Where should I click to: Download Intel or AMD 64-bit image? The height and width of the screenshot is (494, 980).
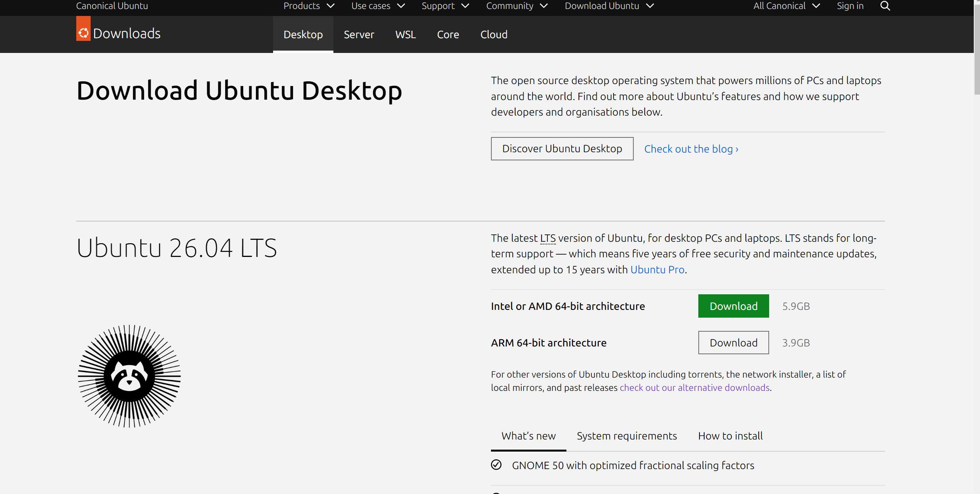coord(733,306)
